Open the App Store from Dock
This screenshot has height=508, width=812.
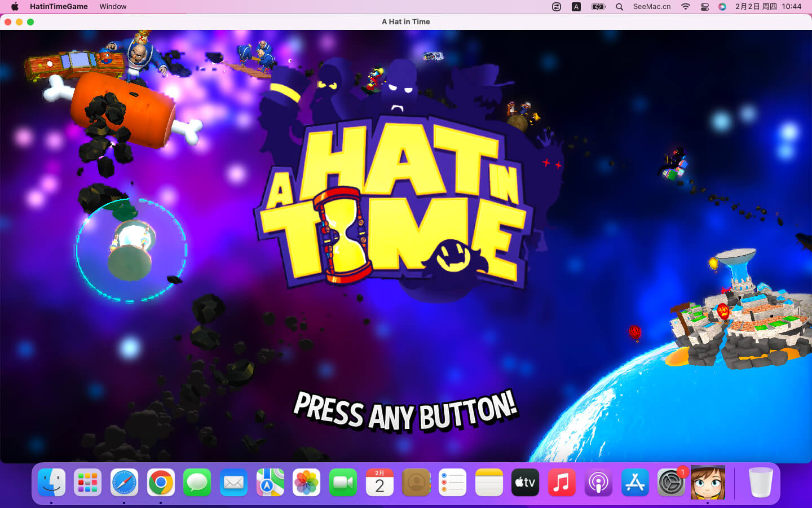(635, 483)
